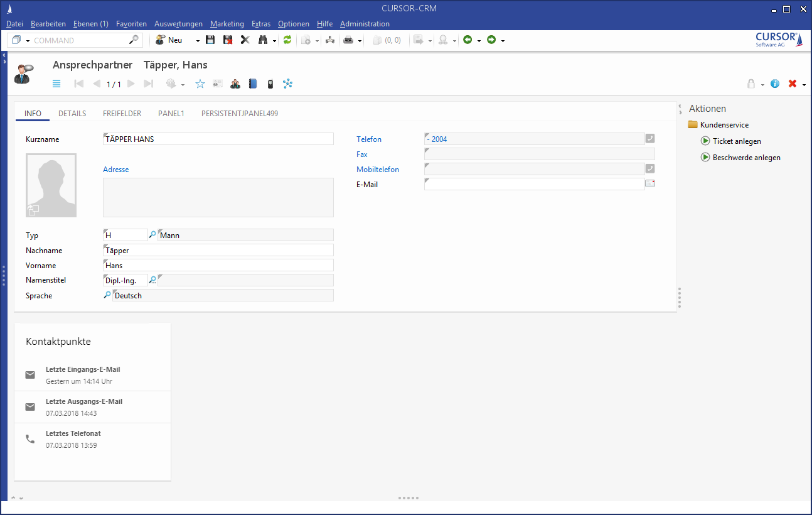Click the printer icon in toolbar
812x515 pixels.
pyautogui.click(x=348, y=40)
